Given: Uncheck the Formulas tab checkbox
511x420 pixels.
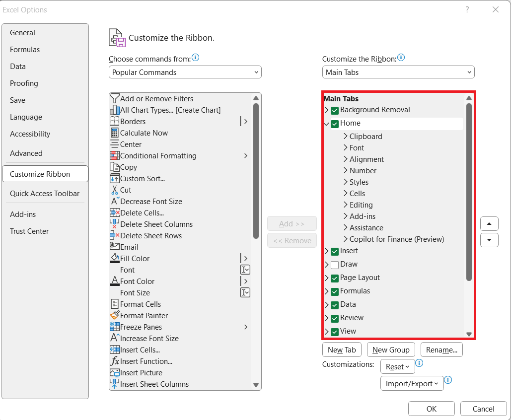Looking at the screenshot, I should point(334,291).
